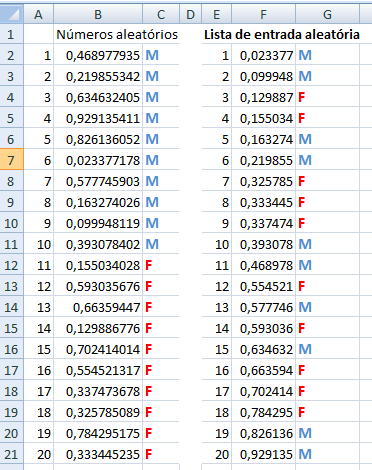Click cell with value 0,129886776
The width and height of the screenshot is (372, 470).
coord(98,328)
